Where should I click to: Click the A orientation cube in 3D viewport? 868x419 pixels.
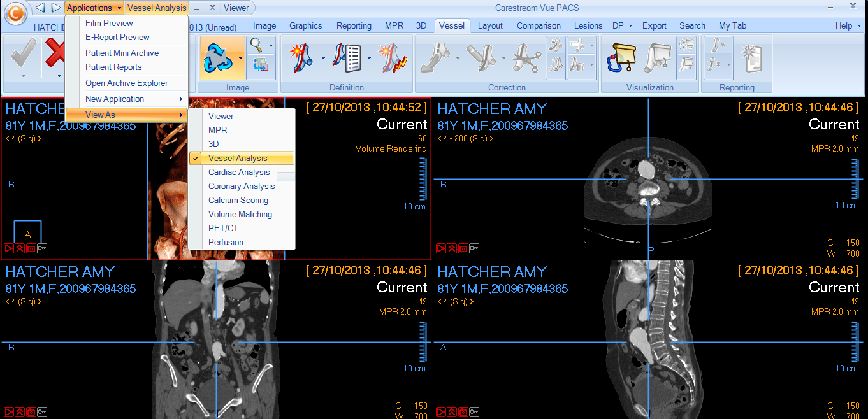[27, 231]
